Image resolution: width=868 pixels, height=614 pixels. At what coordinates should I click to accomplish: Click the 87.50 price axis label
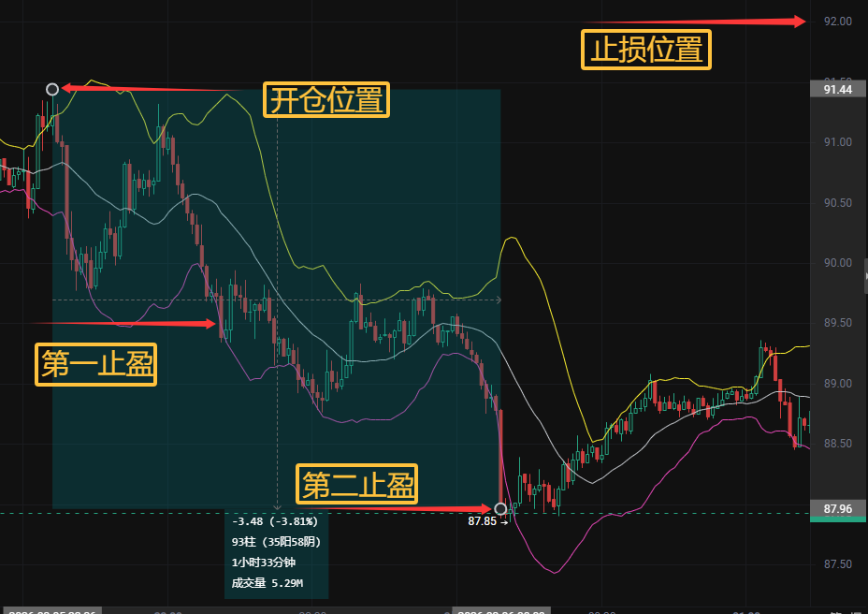[837, 564]
